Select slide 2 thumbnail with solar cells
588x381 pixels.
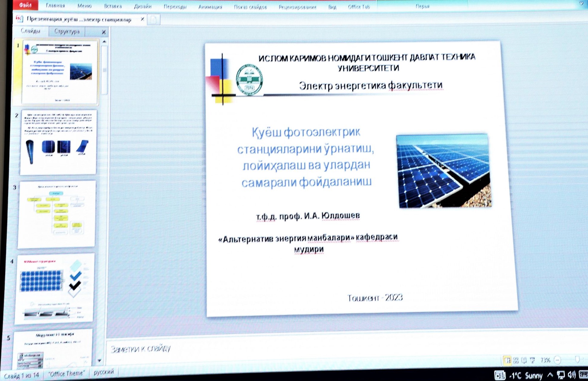58,142
